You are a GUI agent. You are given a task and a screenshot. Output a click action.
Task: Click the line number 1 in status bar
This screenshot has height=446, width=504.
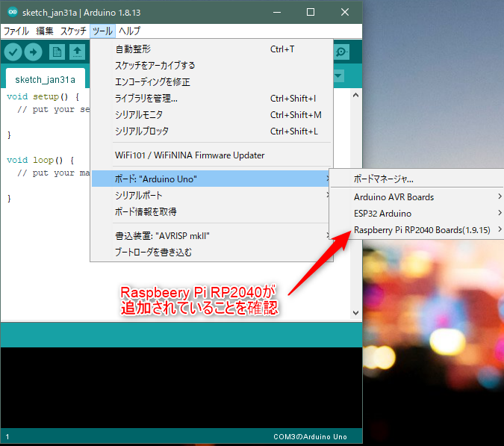7,437
